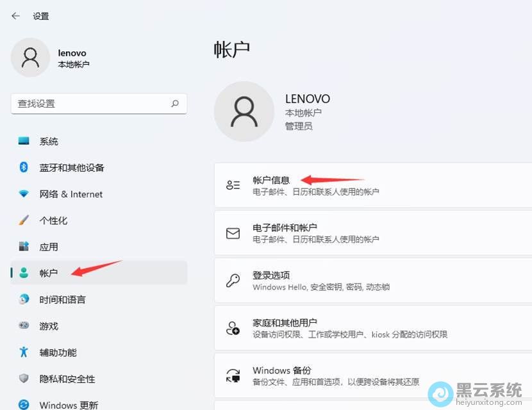The height and width of the screenshot is (410, 532).
Task: Click the lenovo profile avatar in sidebar
Action: tap(30, 58)
